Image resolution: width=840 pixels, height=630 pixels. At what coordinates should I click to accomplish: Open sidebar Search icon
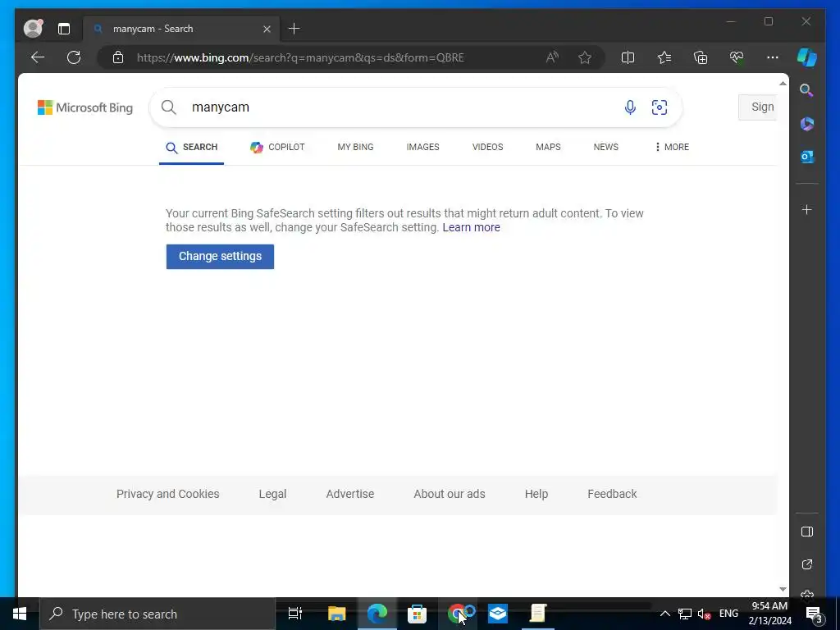click(807, 90)
